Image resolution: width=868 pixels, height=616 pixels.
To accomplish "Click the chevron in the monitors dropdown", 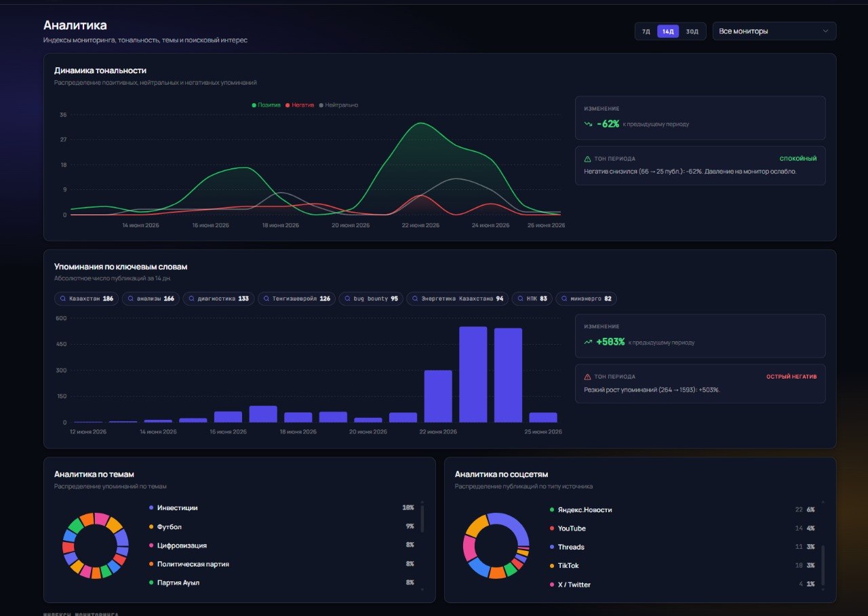I will click(x=825, y=31).
